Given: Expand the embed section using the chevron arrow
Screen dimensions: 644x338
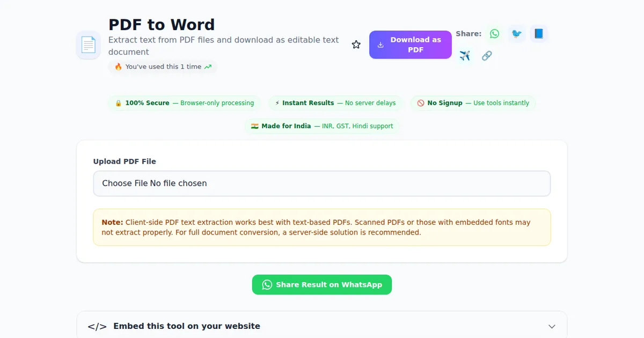Looking at the screenshot, I should [552, 326].
